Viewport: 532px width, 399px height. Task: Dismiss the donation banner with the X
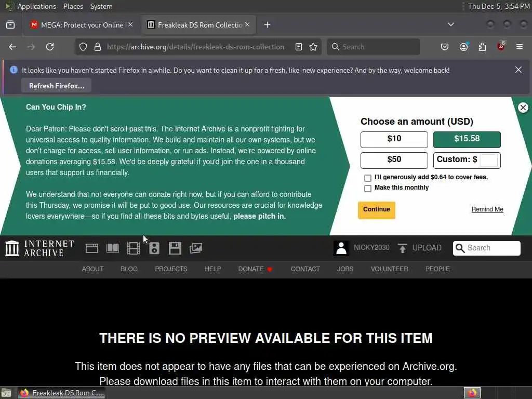[x=523, y=108]
